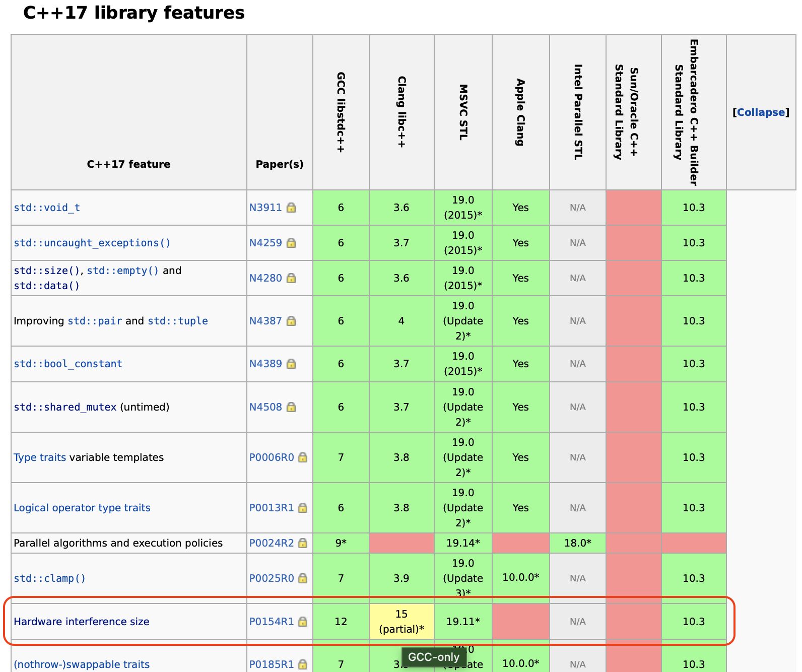Open paper N3911

(265, 208)
